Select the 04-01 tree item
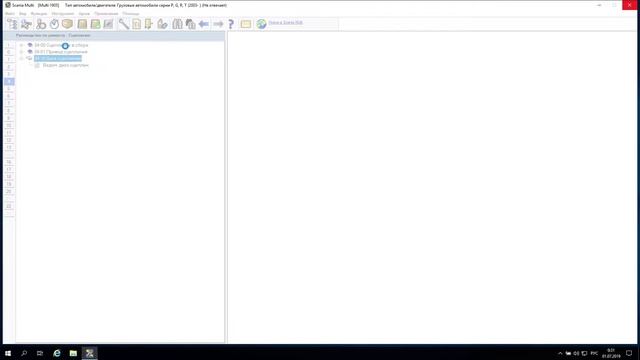This screenshot has width=640, height=360. pos(60,52)
